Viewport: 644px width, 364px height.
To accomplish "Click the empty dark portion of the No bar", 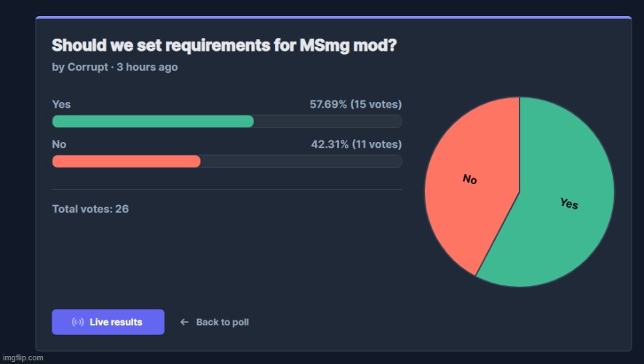I will pyautogui.click(x=301, y=162).
